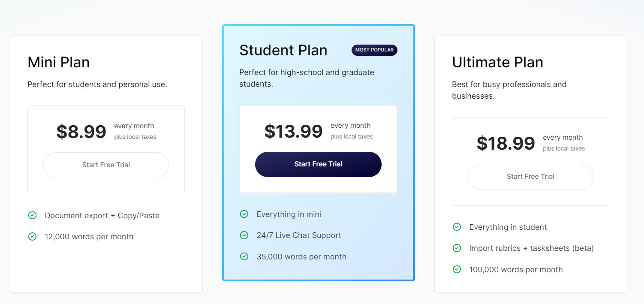Start Free Trial for the Ultimate Plan
This screenshot has height=304, width=644.
pyautogui.click(x=530, y=177)
